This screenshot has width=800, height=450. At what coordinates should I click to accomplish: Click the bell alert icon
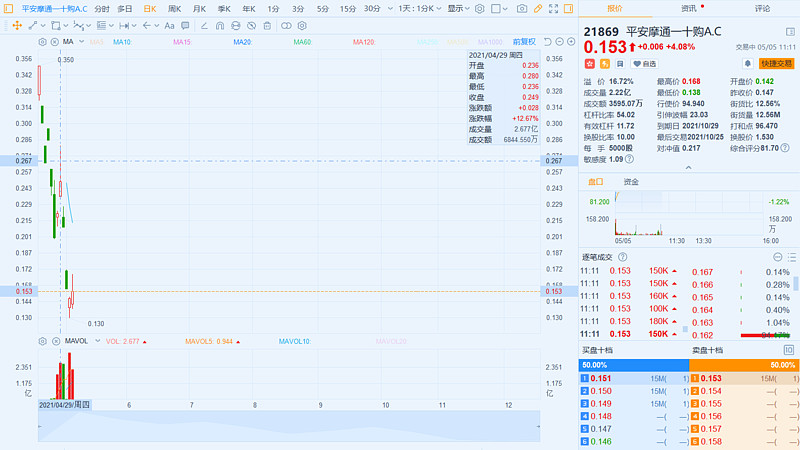pyautogui.click(x=748, y=63)
